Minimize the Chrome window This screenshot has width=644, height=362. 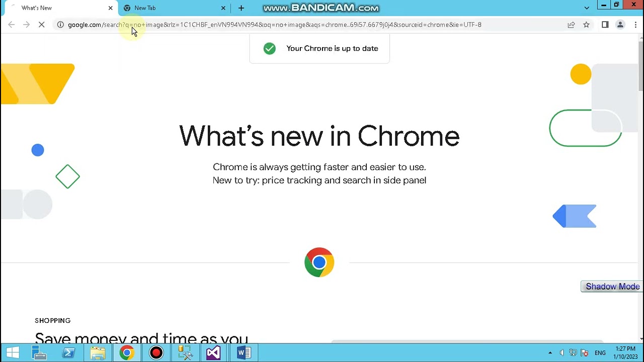603,5
